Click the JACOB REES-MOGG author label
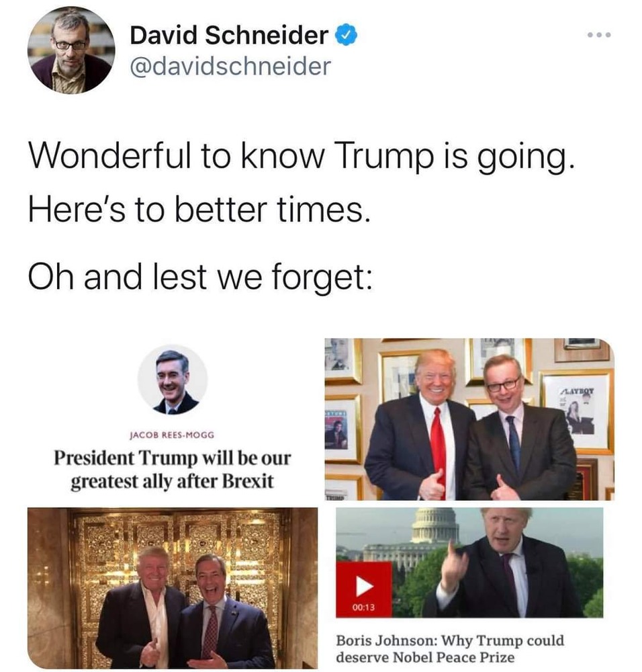Image resolution: width=642 pixels, height=672 pixels. pyautogui.click(x=172, y=435)
